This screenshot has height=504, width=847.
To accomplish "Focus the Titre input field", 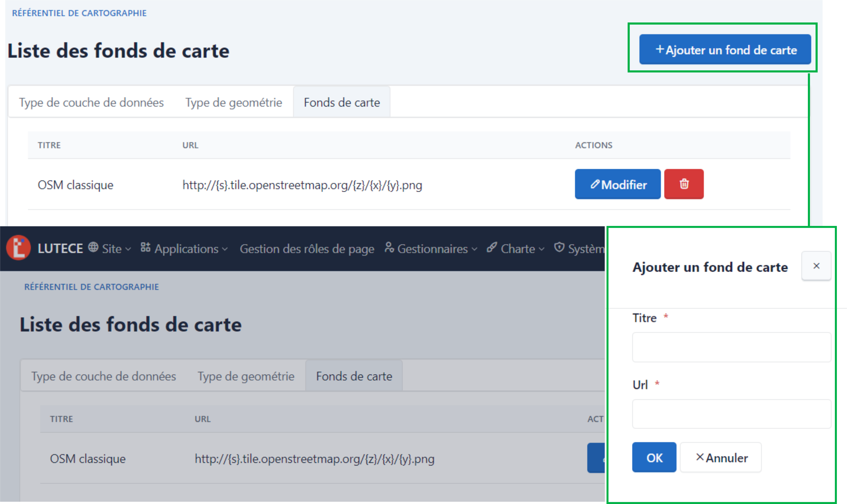I will [x=731, y=347].
